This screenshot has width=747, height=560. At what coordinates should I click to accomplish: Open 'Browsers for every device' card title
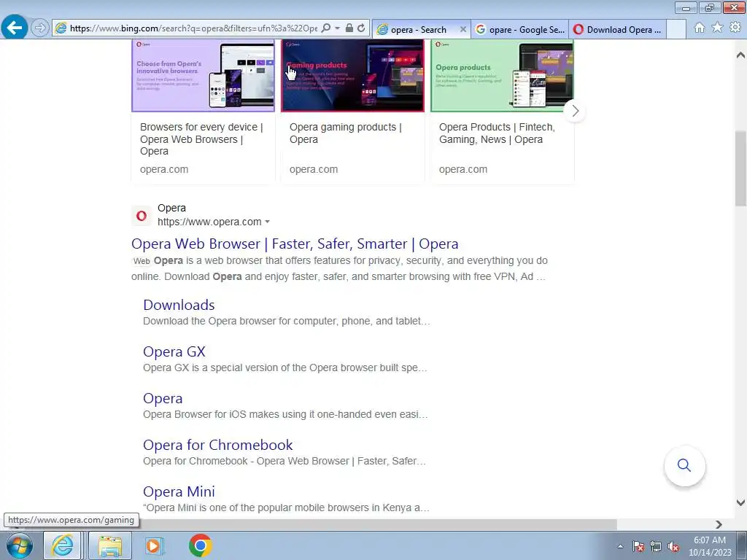tap(201, 139)
